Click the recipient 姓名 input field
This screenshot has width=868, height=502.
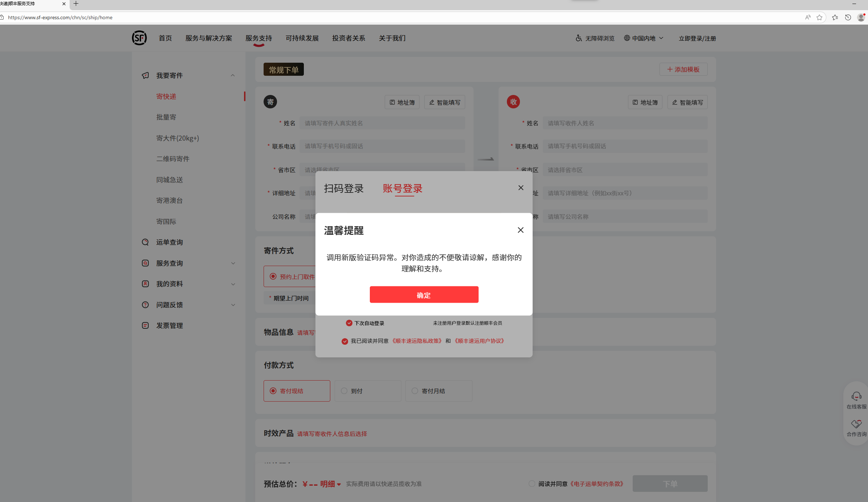[x=624, y=123]
